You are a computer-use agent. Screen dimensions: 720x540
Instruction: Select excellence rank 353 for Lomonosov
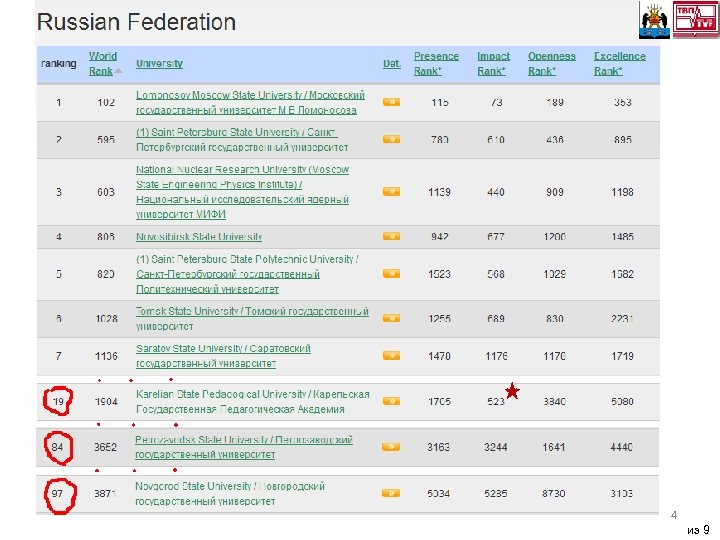click(623, 102)
